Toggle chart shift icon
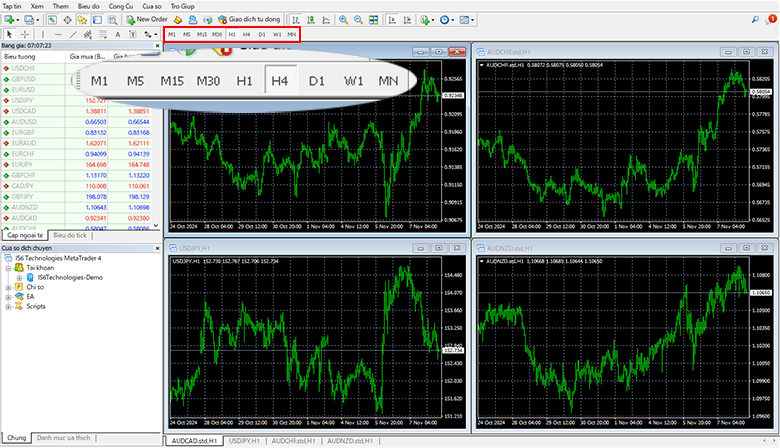The height and width of the screenshot is (448, 780). click(x=407, y=20)
